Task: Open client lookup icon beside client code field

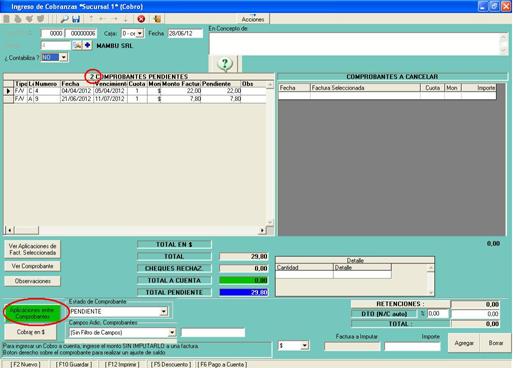Action: coord(77,45)
